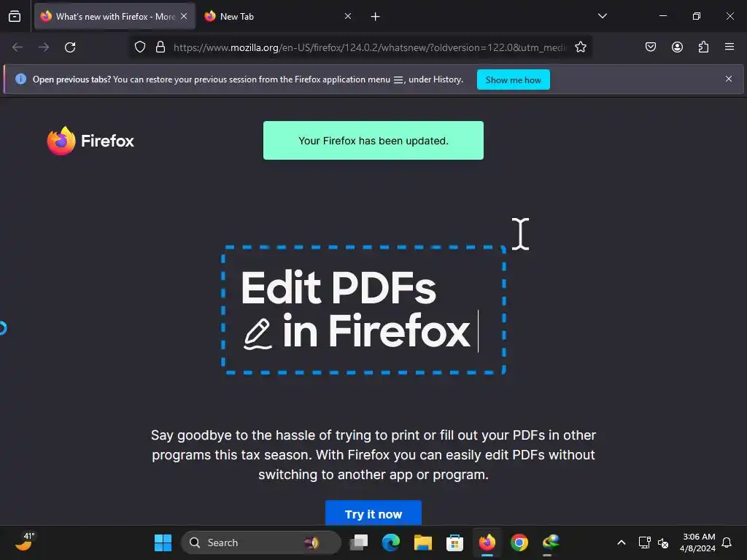747x560 pixels.
Task: Close the What's new with Firefox tab
Action: coord(184,16)
